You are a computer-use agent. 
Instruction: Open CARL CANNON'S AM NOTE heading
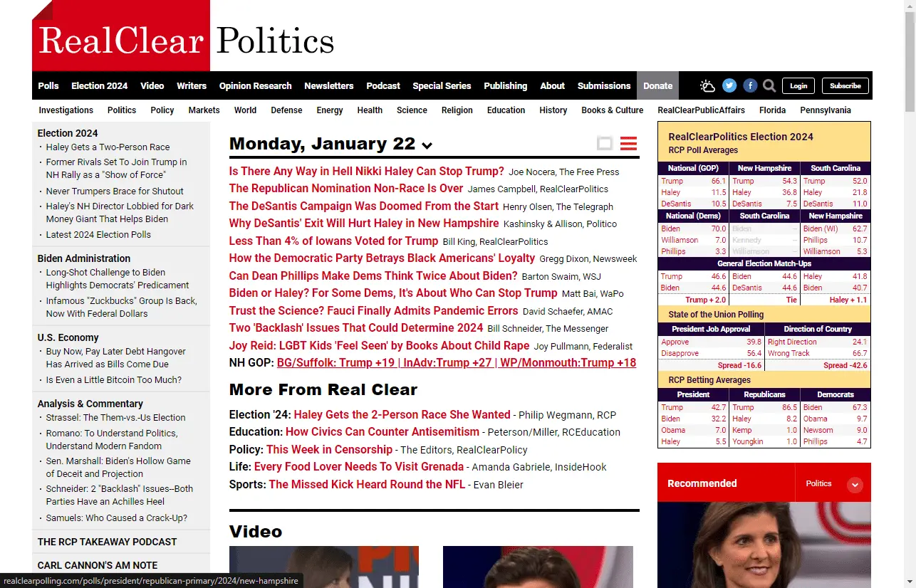[x=98, y=565]
